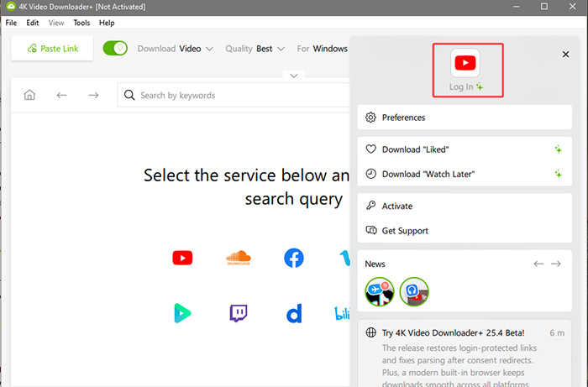Screen dimensions: 588x387
Task: Choose Download "Watch Later"
Action: click(465, 174)
